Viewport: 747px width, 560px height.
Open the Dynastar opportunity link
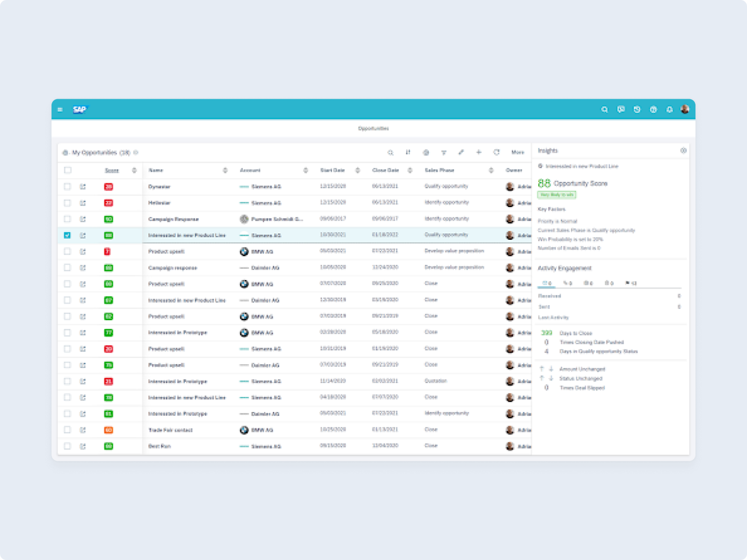pos(159,187)
